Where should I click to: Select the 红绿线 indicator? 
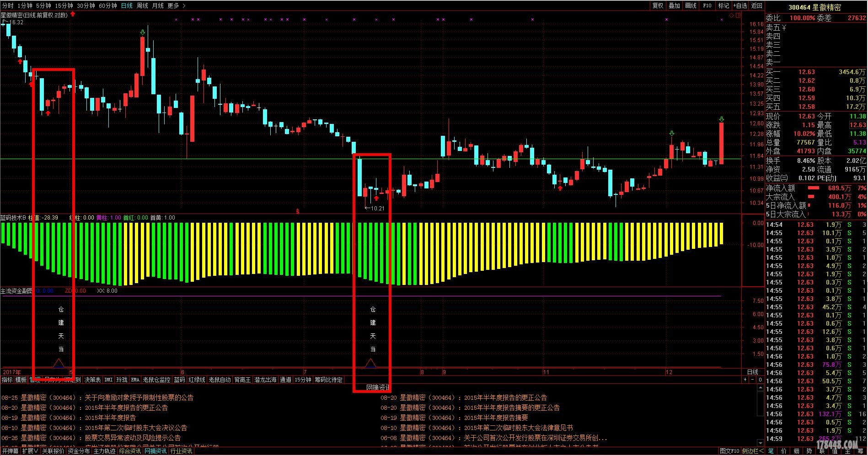197,380
